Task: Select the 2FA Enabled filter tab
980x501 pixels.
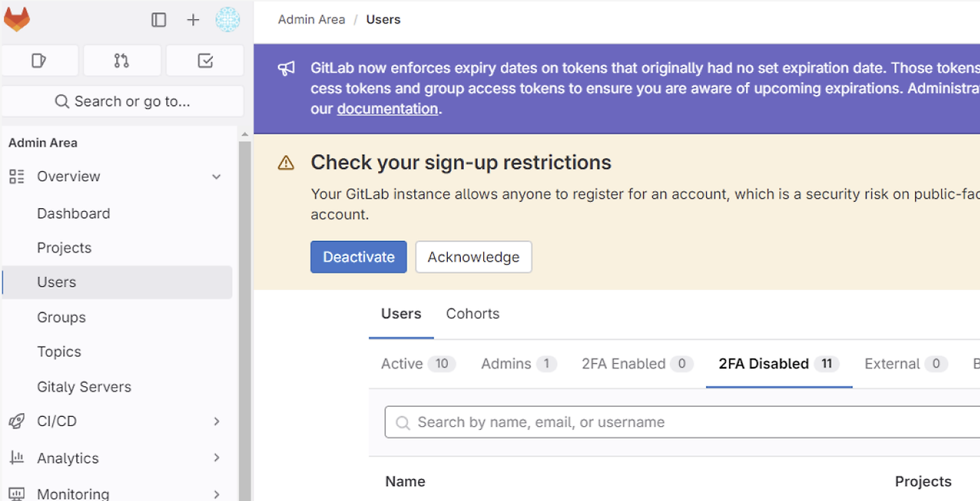Action: click(637, 364)
